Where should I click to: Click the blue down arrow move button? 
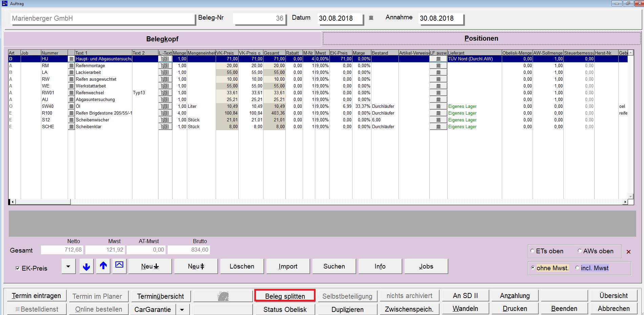pos(86,267)
